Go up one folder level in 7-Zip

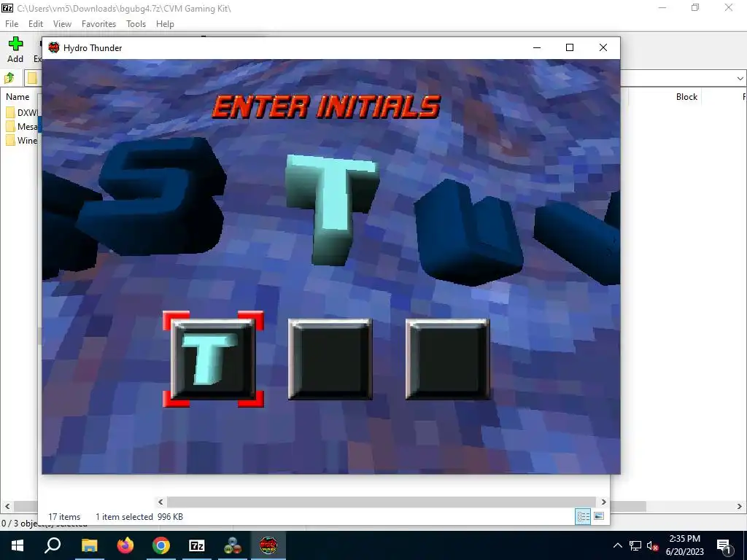[9, 77]
